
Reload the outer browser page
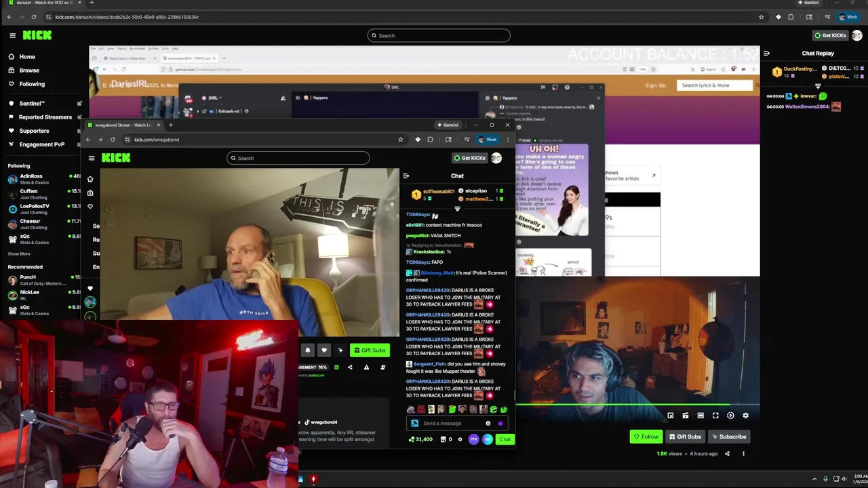pyautogui.click(x=33, y=17)
